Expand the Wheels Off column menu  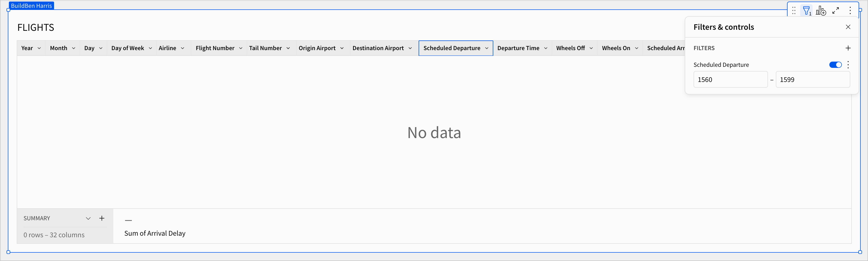coord(591,48)
